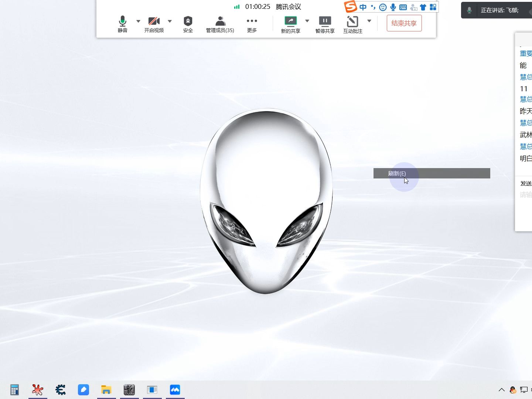Expand the new share dropdown arrow

point(307,21)
